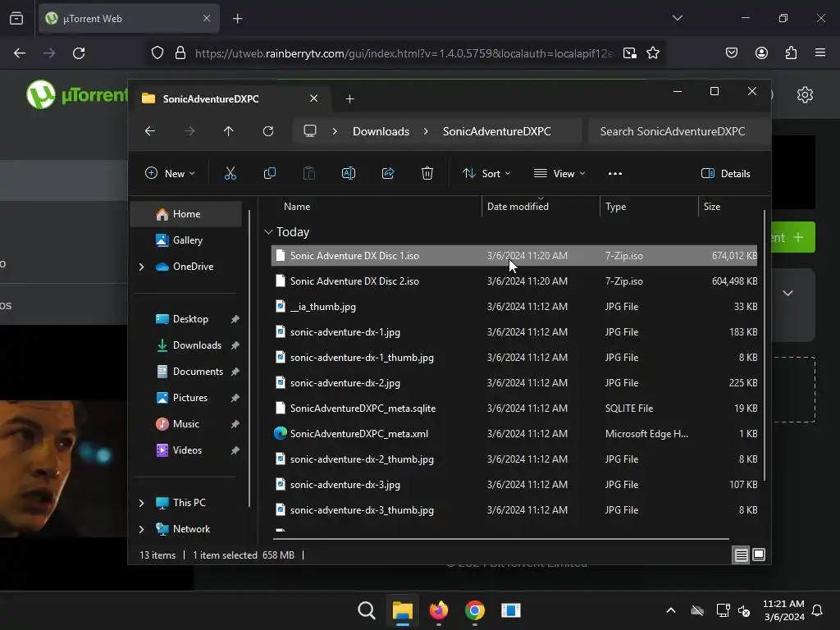The width and height of the screenshot is (840, 630).
Task: Click the chevron after Downloads in the address bar
Action: 426,131
